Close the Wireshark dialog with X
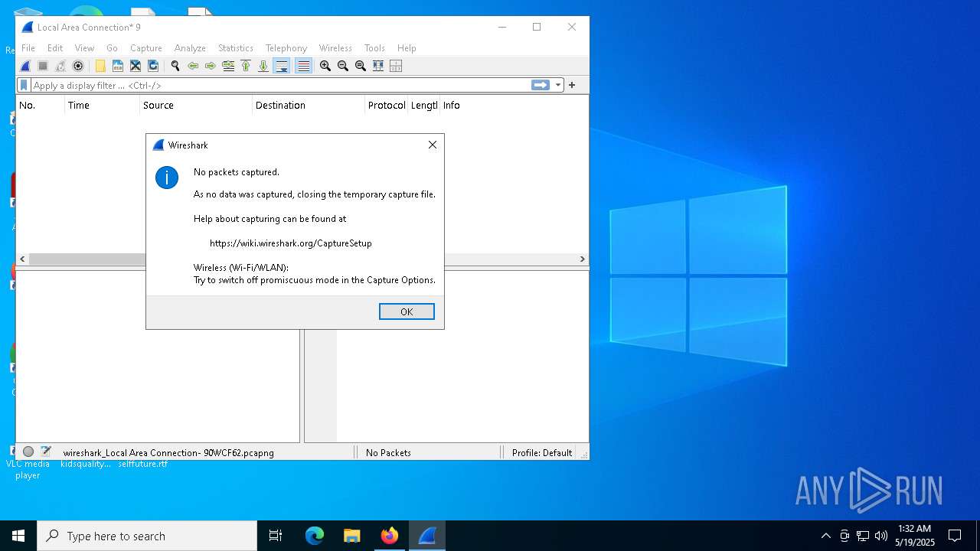Screen dimensions: 980x551 (433, 145)
